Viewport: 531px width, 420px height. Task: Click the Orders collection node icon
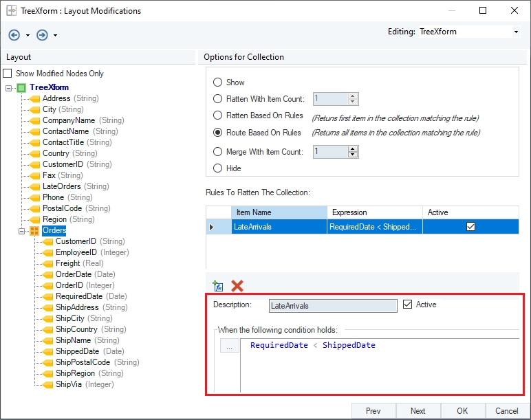(x=34, y=230)
